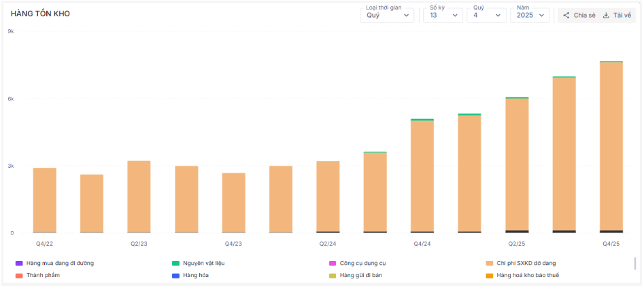Toggle Nguyên vật liệu legend series
644x286 pixels.
(176, 263)
